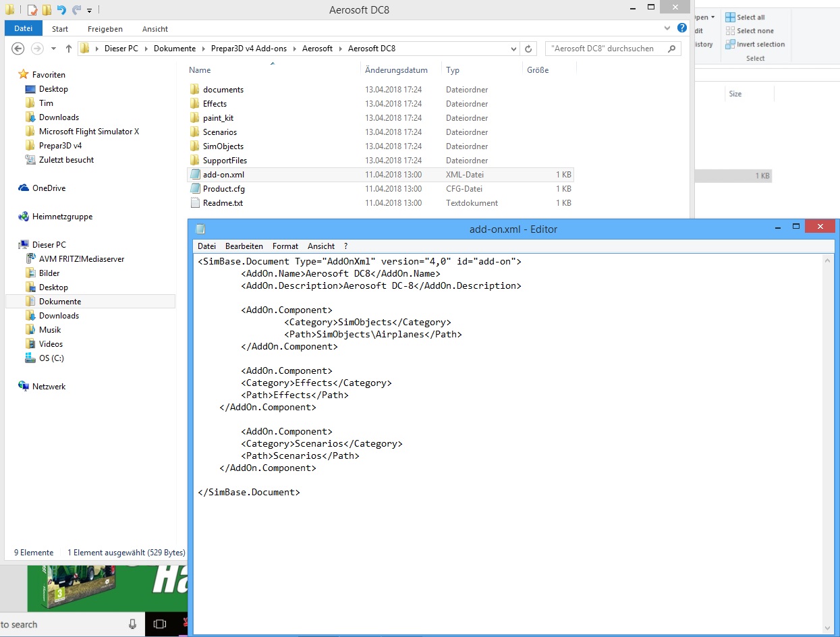Select the add-on.xml file
Viewport: 840px width, 637px height.
pos(381,175)
